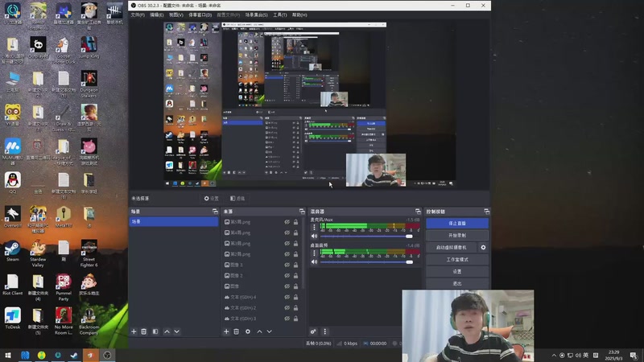Toggle lock for 第2局.png source
This screenshot has width=644, height=362.
[295, 254]
